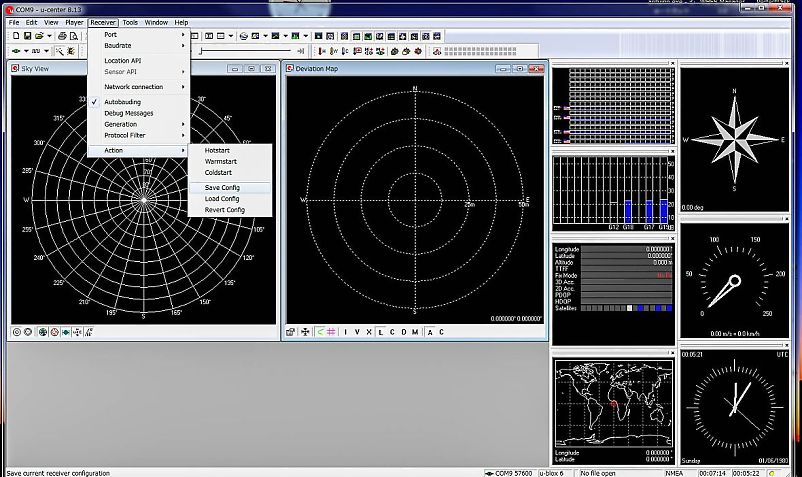
Task: Click the Print icon
Action: coord(62,36)
